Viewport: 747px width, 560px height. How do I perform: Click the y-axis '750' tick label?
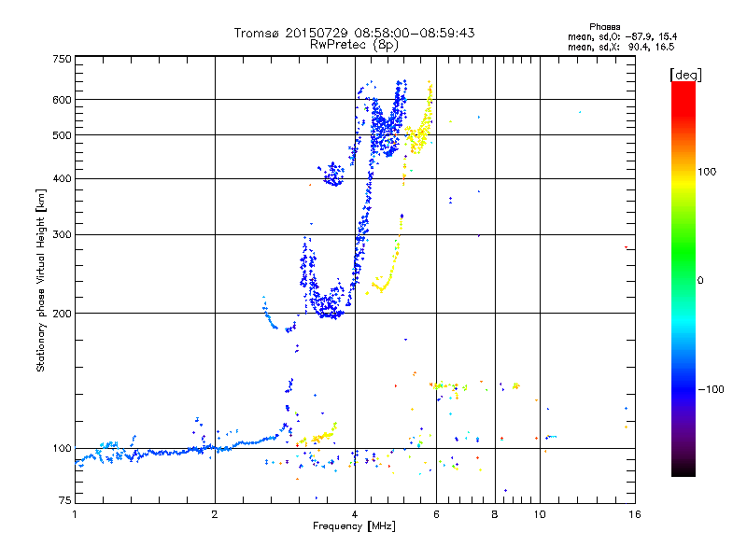tap(62, 59)
